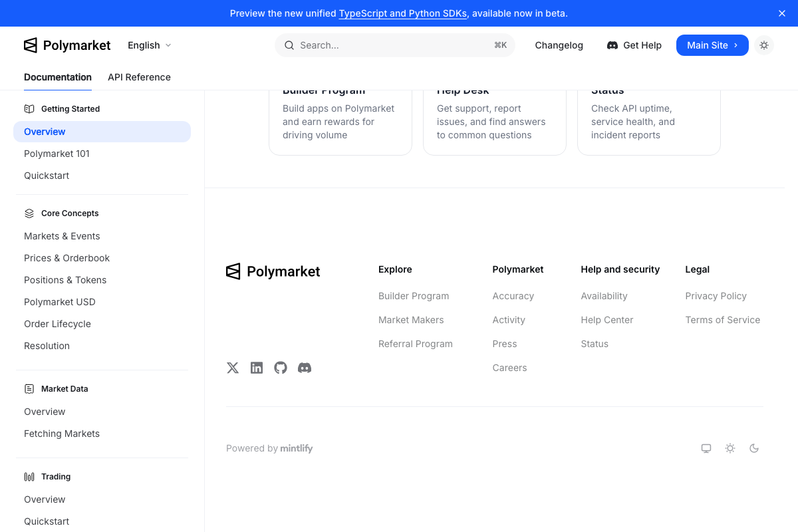The width and height of the screenshot is (798, 532).
Task: Open Overview under Trading
Action: [x=102, y=499]
